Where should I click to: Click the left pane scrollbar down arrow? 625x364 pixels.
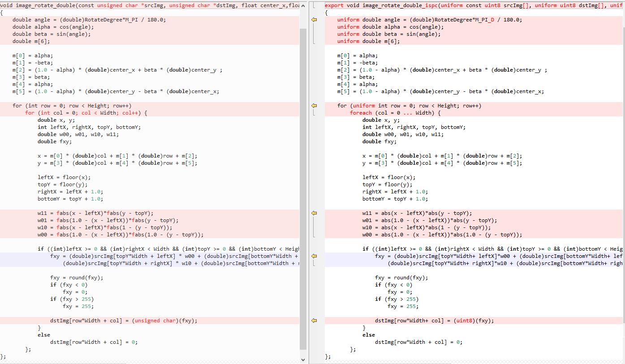303,359
